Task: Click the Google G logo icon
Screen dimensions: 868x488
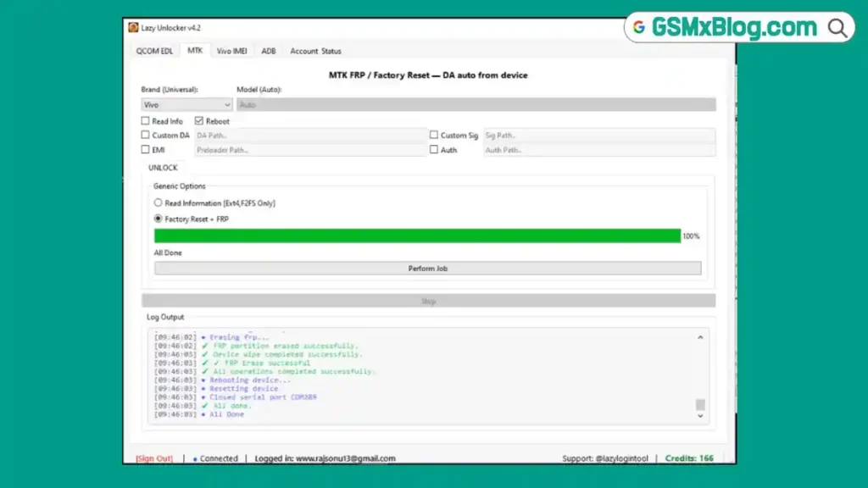Action: [x=639, y=27]
